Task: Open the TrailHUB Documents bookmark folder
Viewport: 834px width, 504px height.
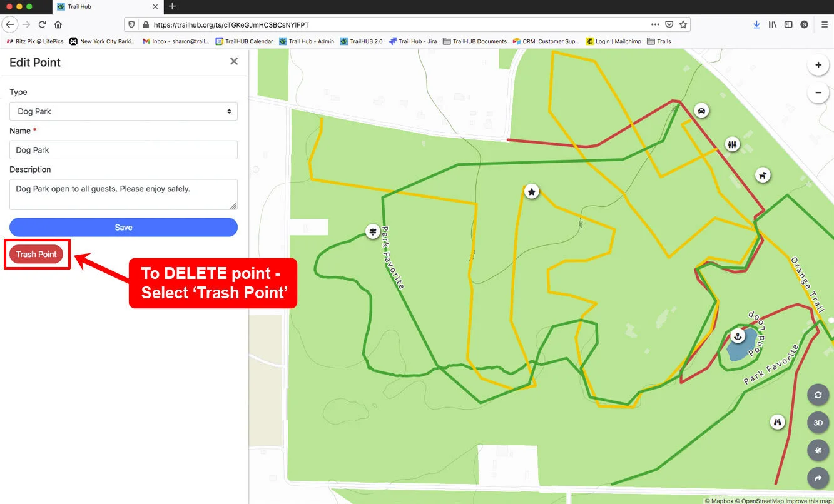Action: (x=474, y=41)
